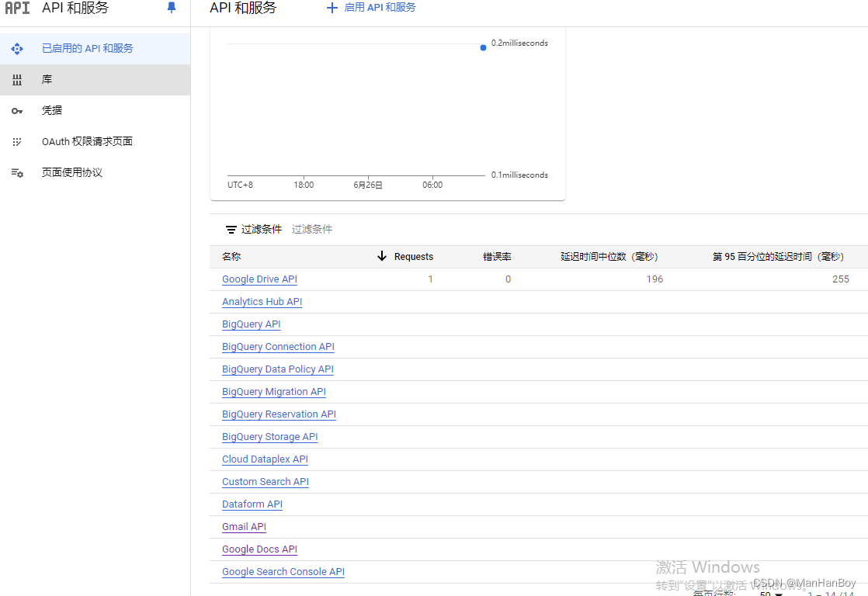Click the 库 library icon
This screenshot has width=868, height=596.
(x=17, y=80)
